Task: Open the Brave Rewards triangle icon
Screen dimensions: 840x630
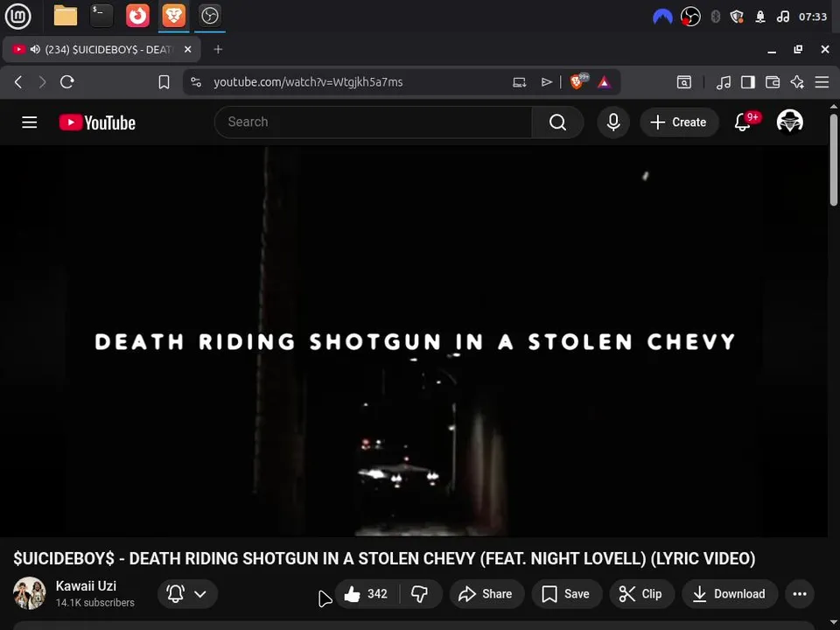Action: (x=604, y=82)
